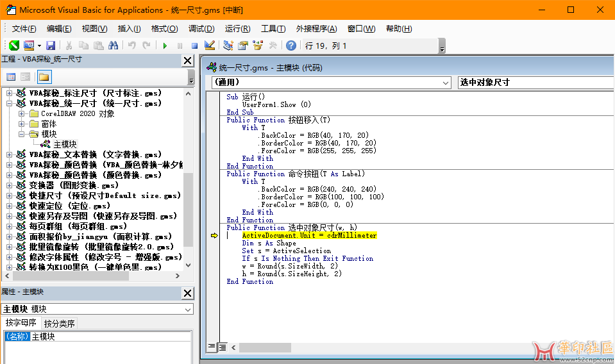Click highlighted ActiveDocument.Unit code line

point(309,235)
